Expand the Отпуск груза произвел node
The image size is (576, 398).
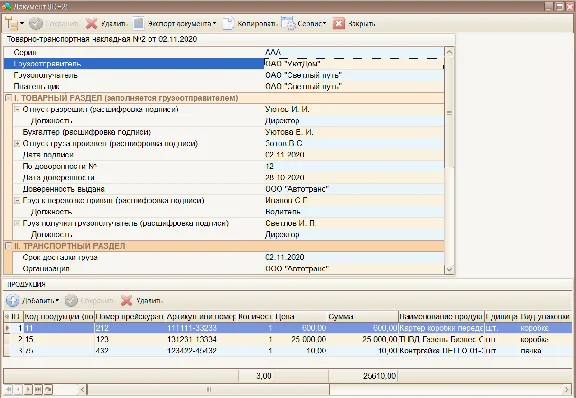coord(17,144)
